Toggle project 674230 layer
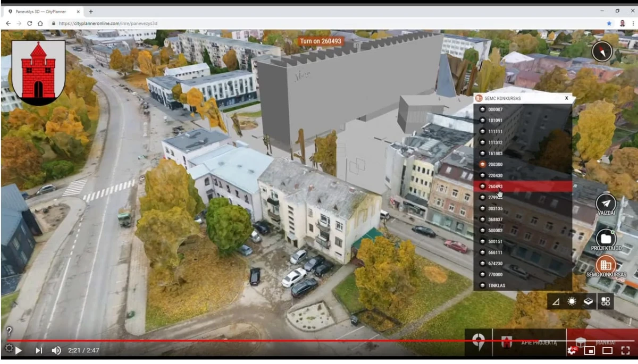The width and height of the screenshot is (638, 364). click(x=523, y=264)
